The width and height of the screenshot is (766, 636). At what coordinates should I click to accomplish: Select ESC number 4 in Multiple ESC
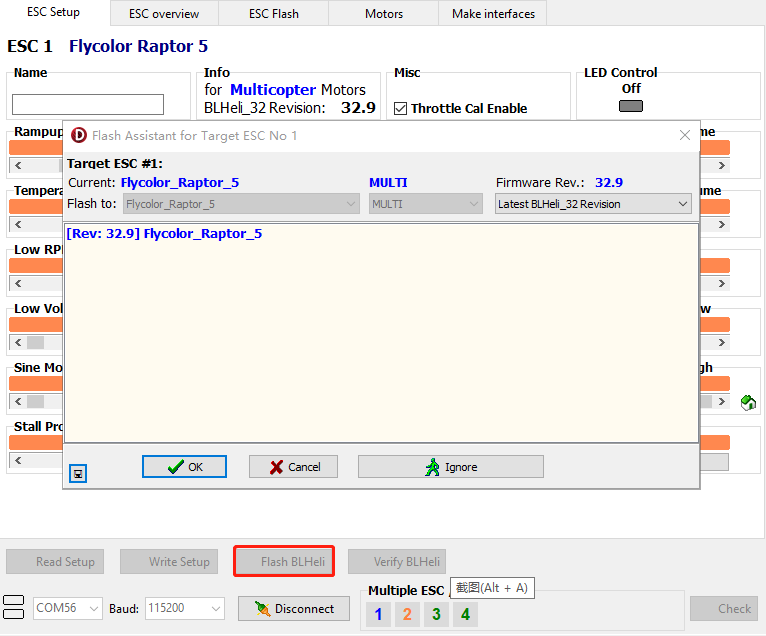pos(465,614)
